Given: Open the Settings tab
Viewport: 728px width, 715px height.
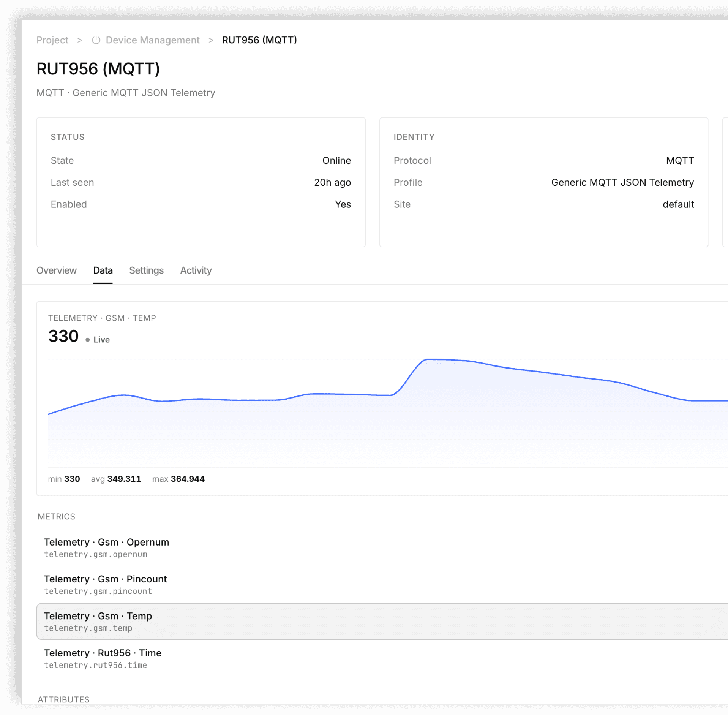Looking at the screenshot, I should tap(146, 270).
